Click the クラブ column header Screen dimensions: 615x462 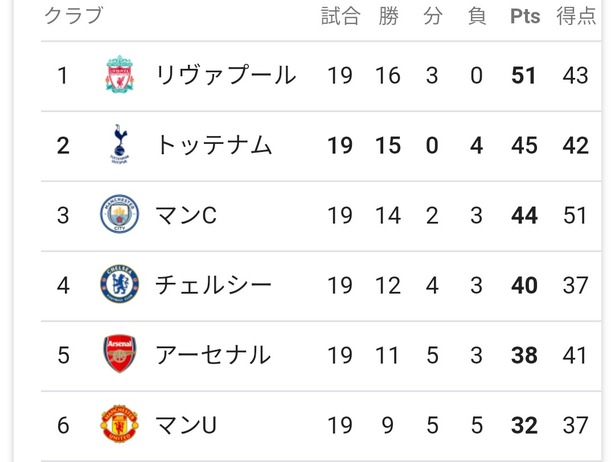(74, 16)
